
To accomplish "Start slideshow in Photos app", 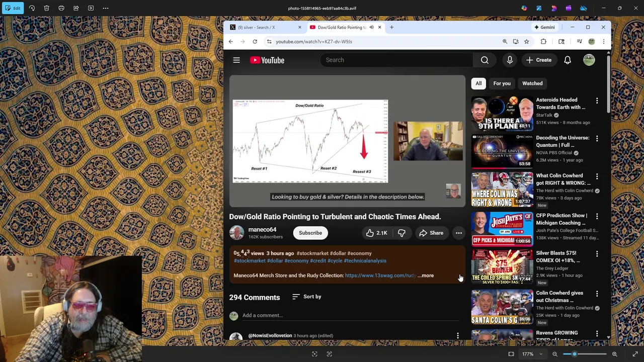I will (91, 8).
